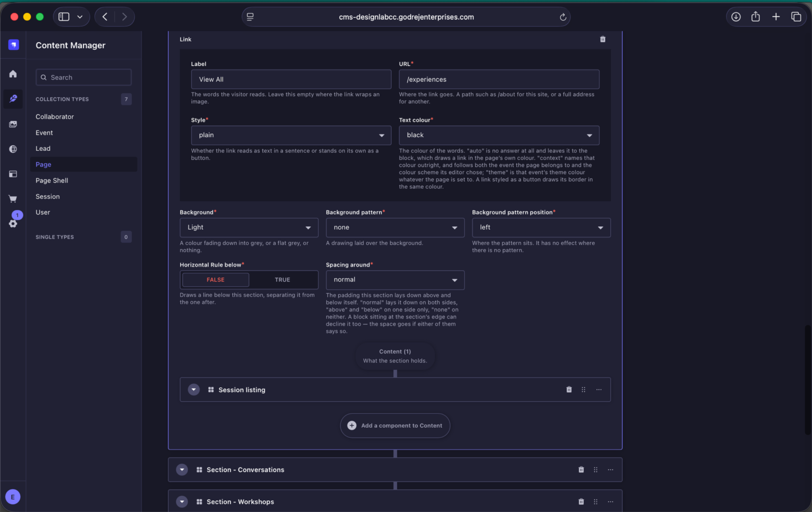Open the Text colour dropdown showing black
The width and height of the screenshot is (812, 512).
[499, 135]
